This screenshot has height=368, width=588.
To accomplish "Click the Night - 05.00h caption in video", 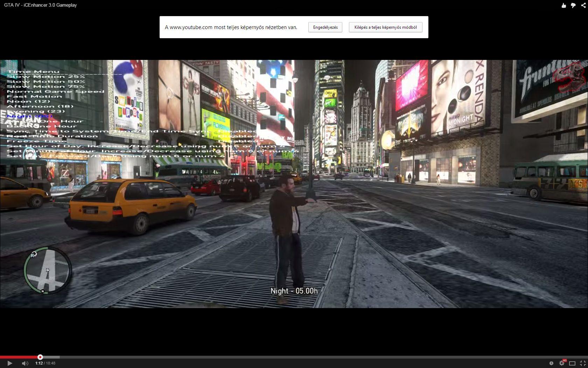I will pos(294,291).
